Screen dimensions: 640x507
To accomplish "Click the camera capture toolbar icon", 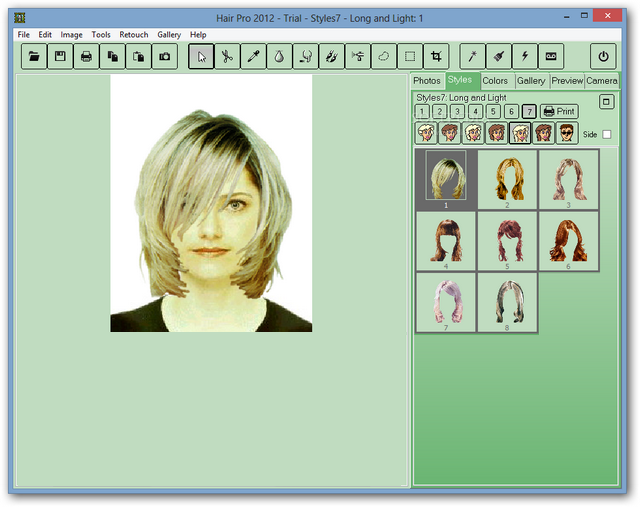I will click(165, 56).
